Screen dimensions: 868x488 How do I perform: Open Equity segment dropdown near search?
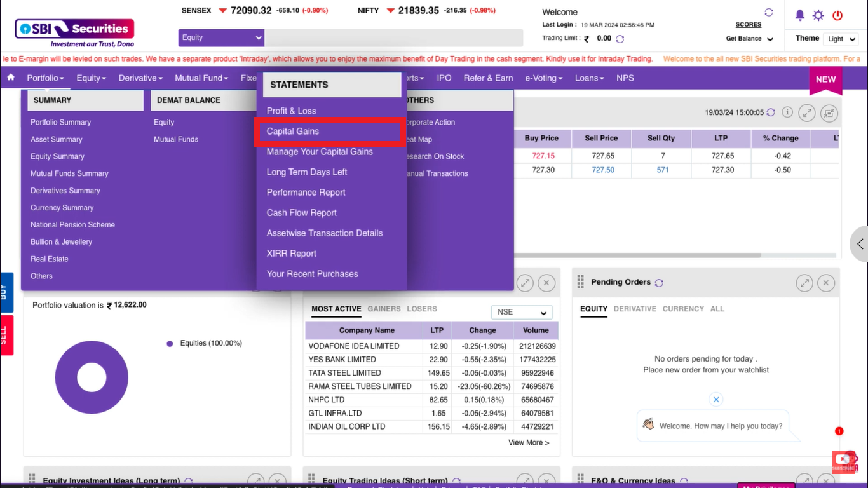221,37
